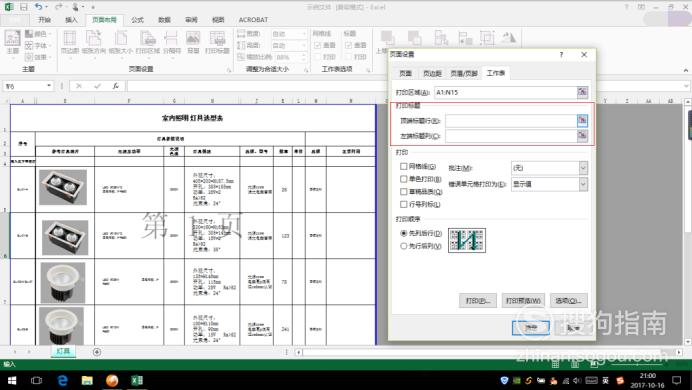Switch to the Header/Footer tab
Viewport: 692px width, 390px height.
tap(464, 73)
